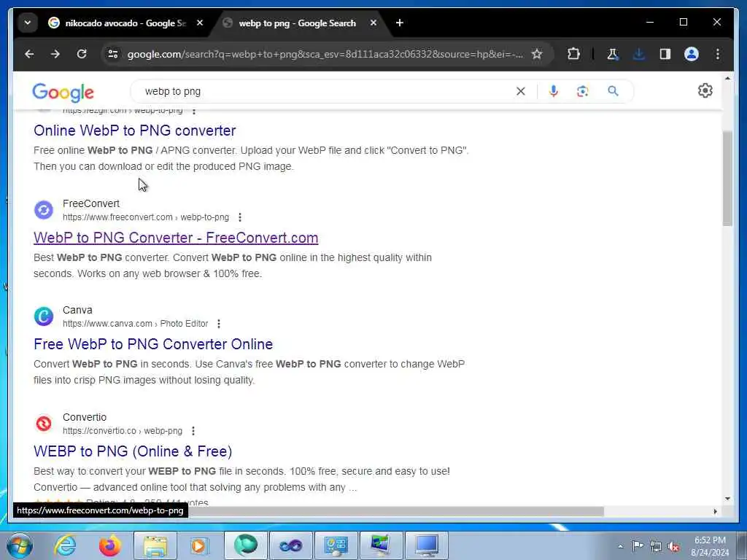Click the scroll up arrow
This screenshot has width=747, height=560.
(727, 78)
